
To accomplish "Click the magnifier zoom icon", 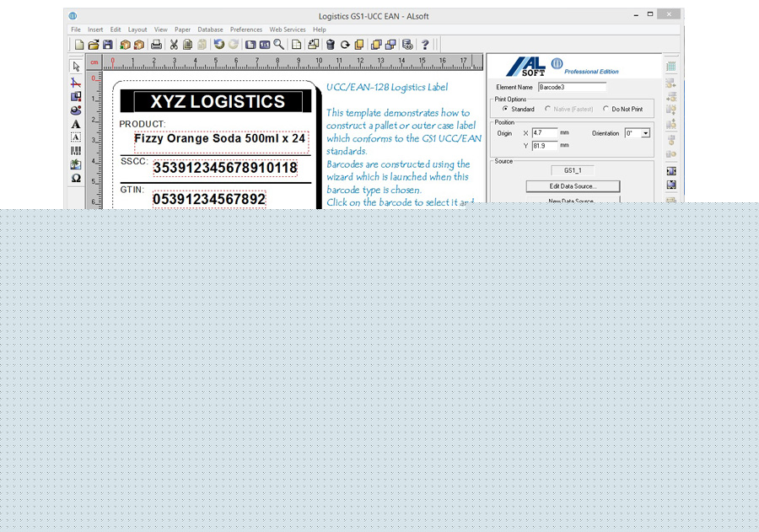I will coord(279,45).
